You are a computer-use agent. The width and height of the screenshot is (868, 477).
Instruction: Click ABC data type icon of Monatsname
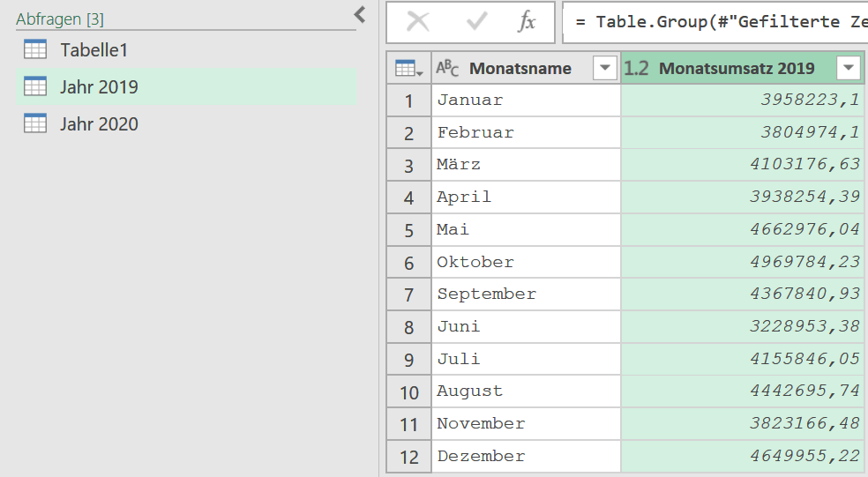pyautogui.click(x=447, y=68)
